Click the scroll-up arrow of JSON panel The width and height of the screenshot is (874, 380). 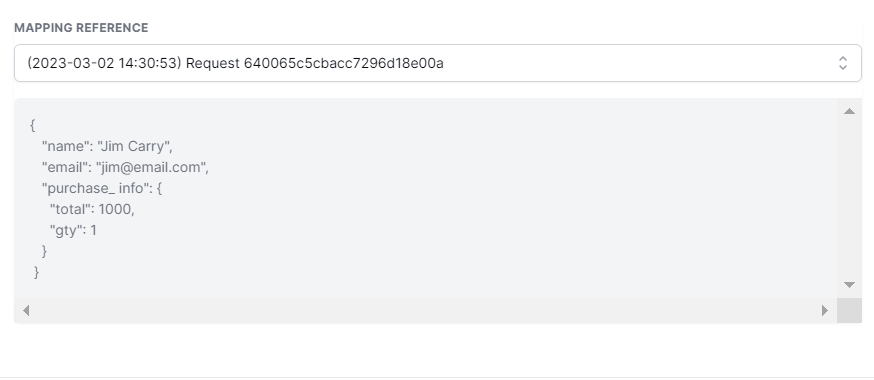(849, 111)
